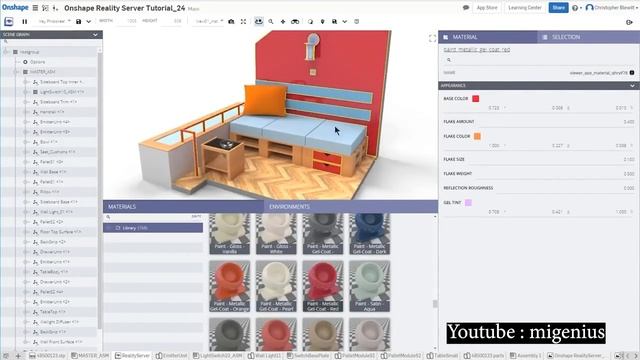Click the material panel search field

point(539,60)
